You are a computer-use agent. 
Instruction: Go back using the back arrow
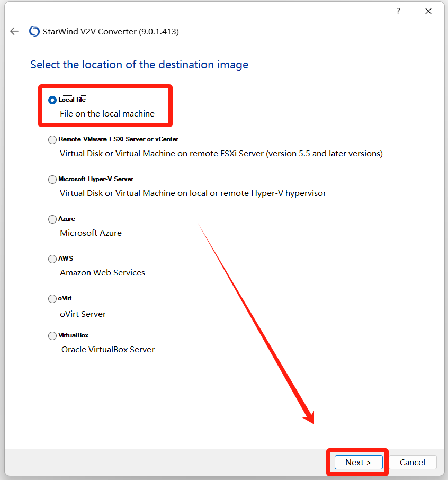14,32
